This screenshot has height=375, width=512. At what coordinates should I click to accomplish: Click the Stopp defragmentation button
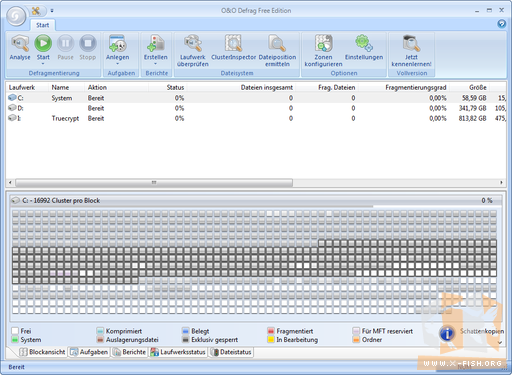click(x=88, y=43)
